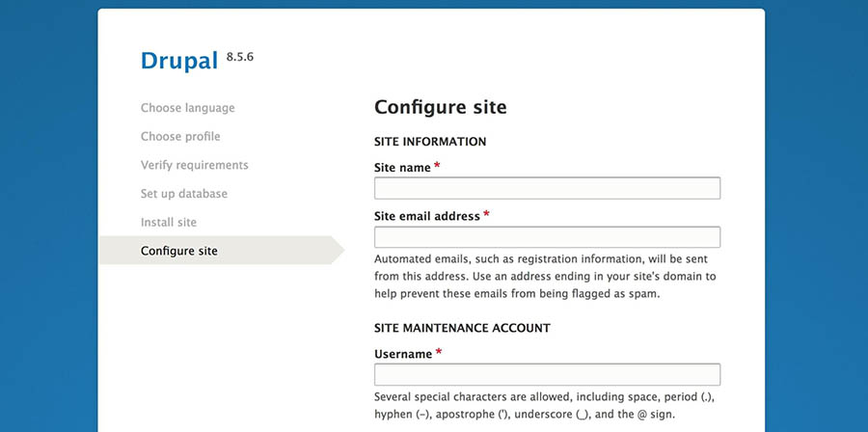Select the Set up database step
This screenshot has width=868, height=432.
point(184,194)
